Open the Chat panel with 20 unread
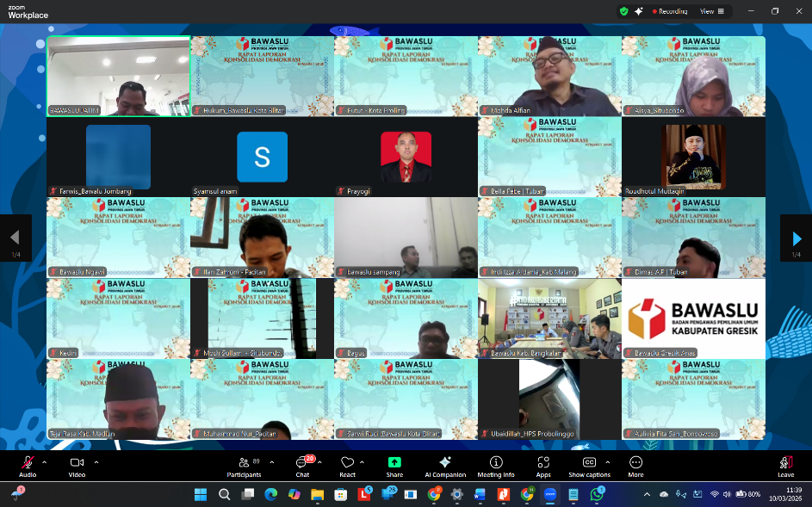The width and height of the screenshot is (812, 507). pos(302,466)
